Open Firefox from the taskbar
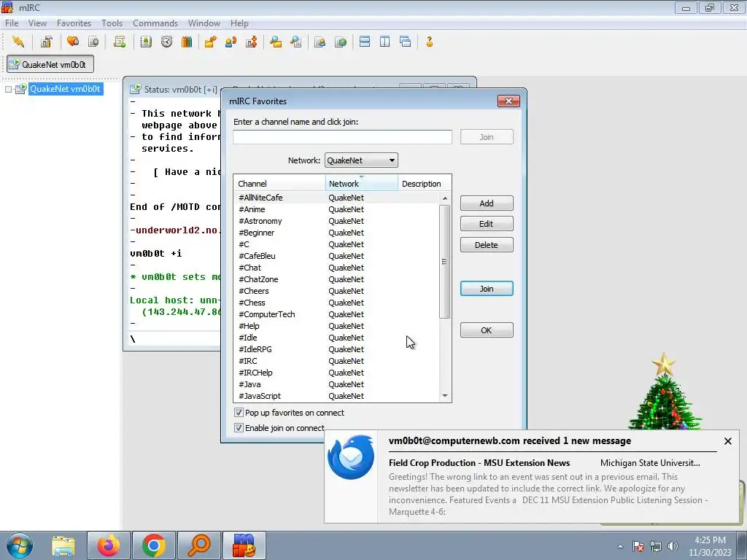Viewport: 747px width, 560px height. [108, 545]
